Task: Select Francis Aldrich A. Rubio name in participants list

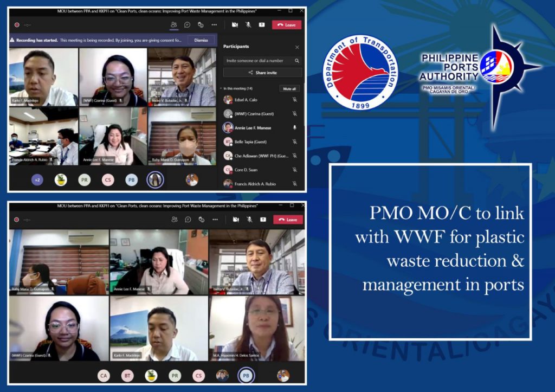Action: click(255, 184)
